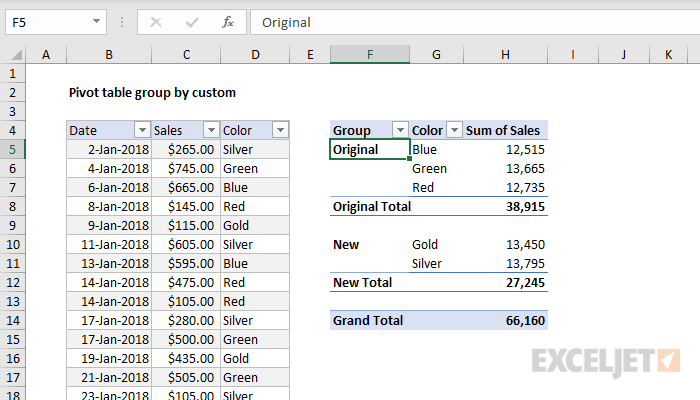Image resolution: width=700 pixels, height=400 pixels.
Task: Click the Enter checkmark formula bar icon
Action: (x=192, y=22)
